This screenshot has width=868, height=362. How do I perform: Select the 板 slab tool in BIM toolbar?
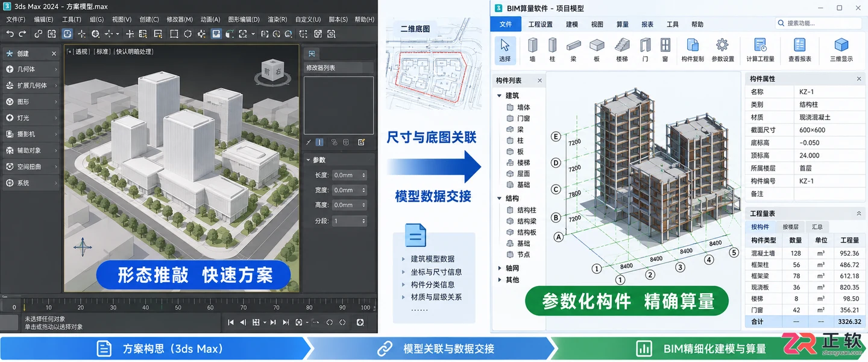[597, 49]
